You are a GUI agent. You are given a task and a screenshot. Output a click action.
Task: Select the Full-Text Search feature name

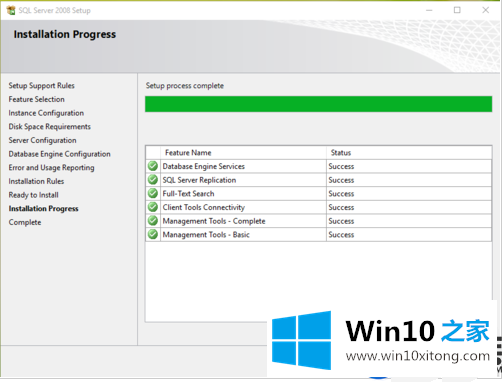click(188, 194)
